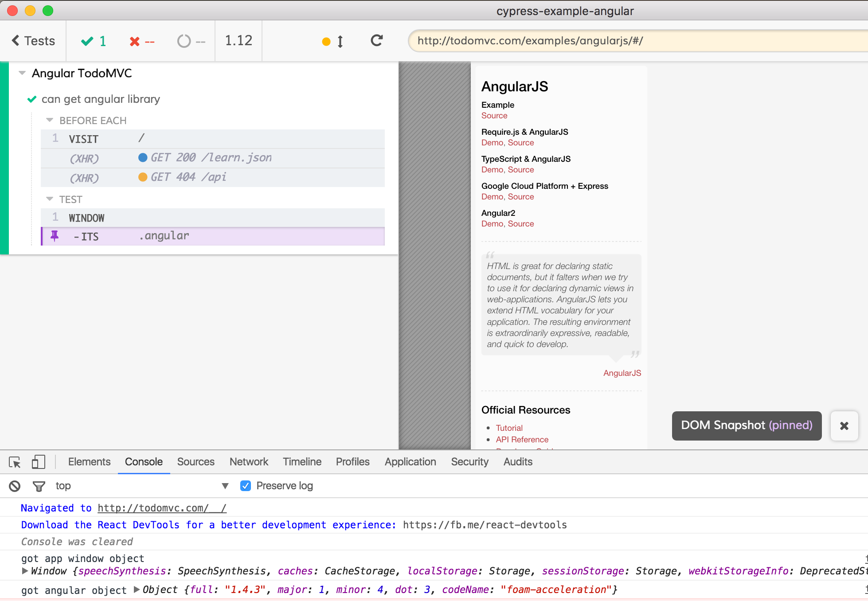868x601 pixels.
Task: Click the reload tests icon
Action: click(377, 41)
